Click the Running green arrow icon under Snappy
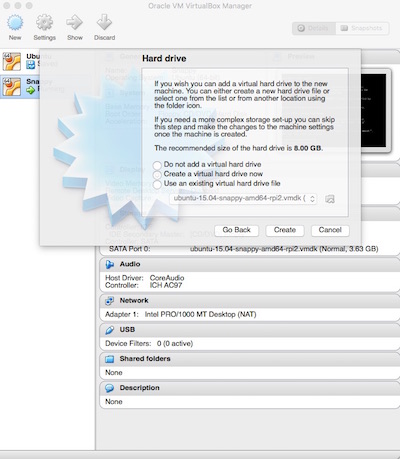The height and width of the screenshot is (459, 400). (x=31, y=90)
